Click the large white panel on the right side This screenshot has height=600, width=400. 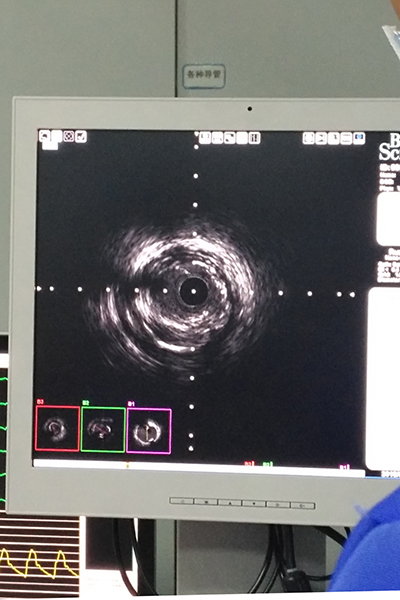(384, 379)
